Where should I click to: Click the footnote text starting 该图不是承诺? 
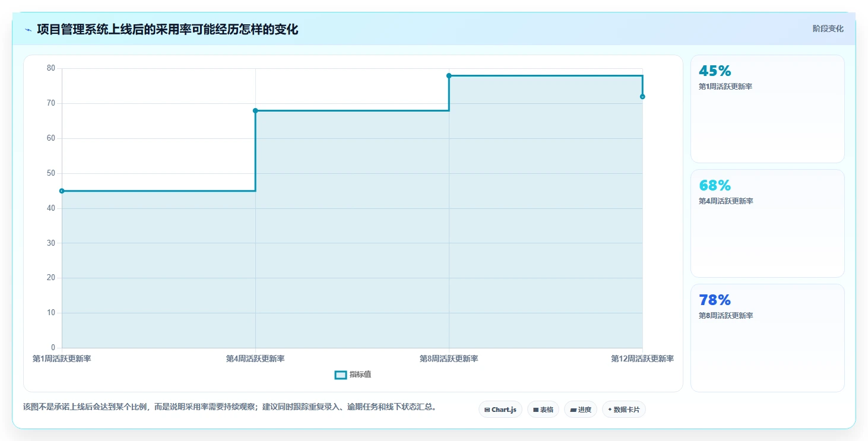click(x=230, y=407)
